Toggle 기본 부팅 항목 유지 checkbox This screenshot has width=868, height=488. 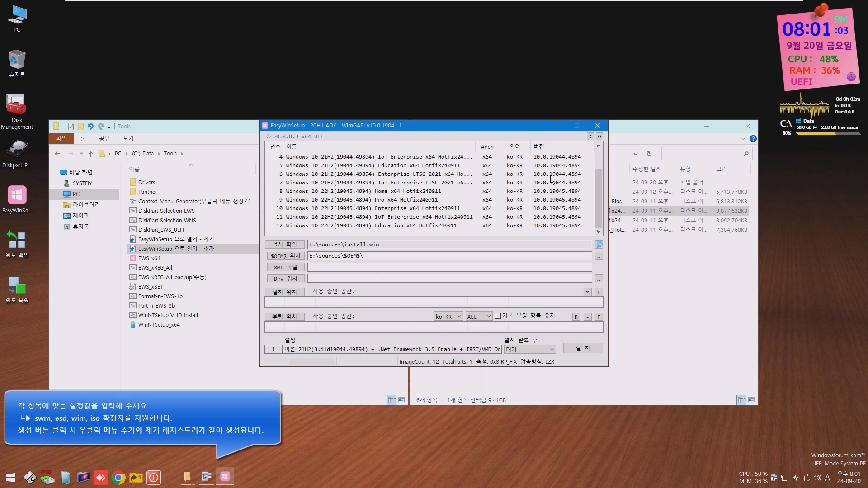pyautogui.click(x=498, y=316)
